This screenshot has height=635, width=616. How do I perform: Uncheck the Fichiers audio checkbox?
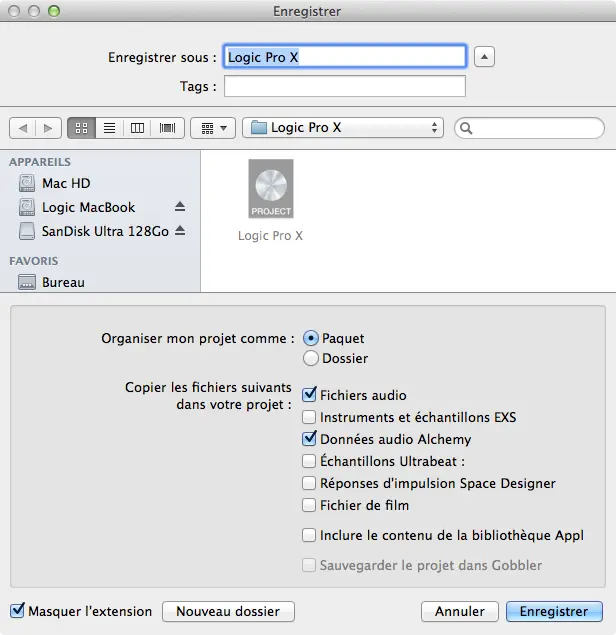[310, 395]
